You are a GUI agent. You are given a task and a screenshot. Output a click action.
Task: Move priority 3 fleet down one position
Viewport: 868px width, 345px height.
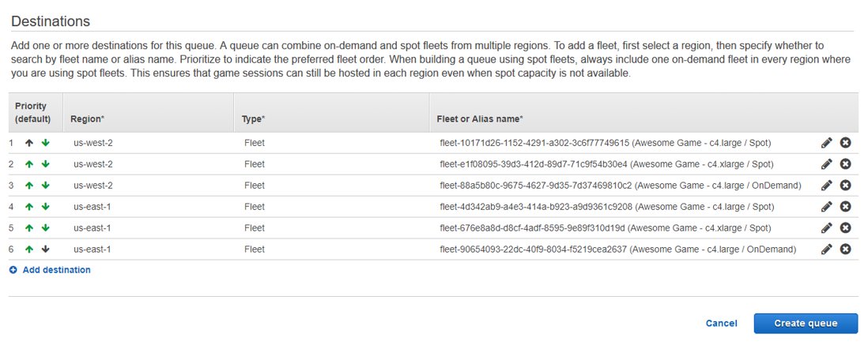coord(45,186)
